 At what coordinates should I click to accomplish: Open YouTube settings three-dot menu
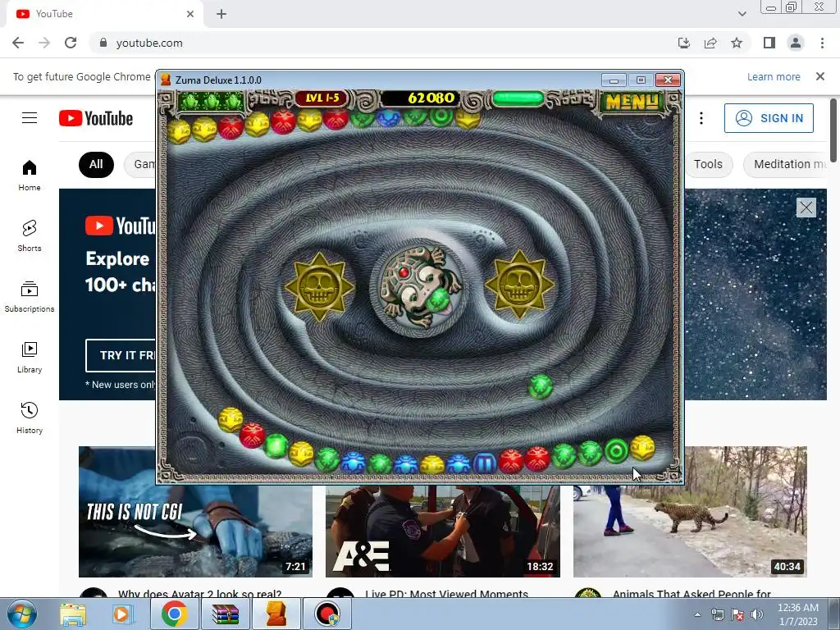point(701,118)
